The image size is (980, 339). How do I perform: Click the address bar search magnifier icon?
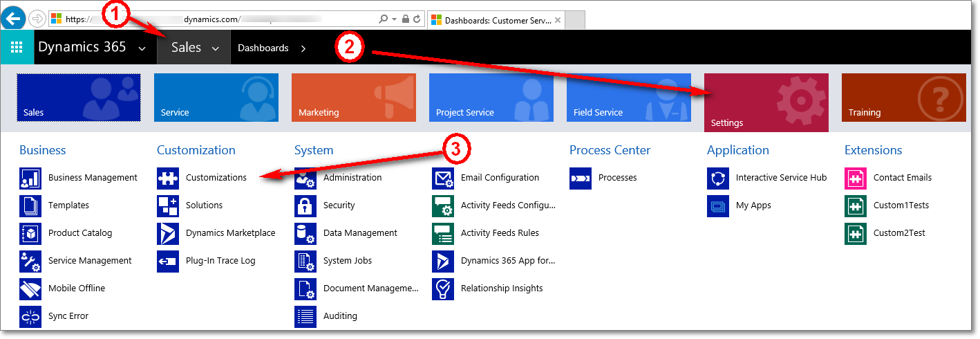pyautogui.click(x=384, y=19)
